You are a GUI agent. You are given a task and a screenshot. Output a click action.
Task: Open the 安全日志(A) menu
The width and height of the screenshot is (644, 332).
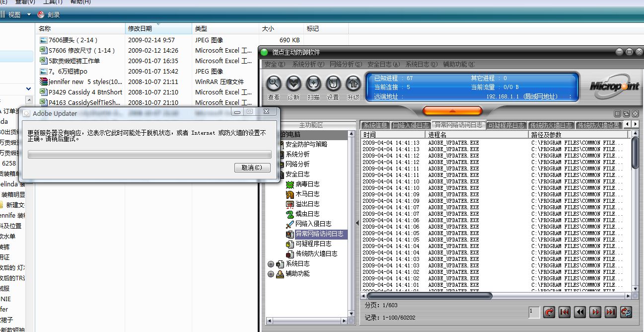click(x=383, y=65)
